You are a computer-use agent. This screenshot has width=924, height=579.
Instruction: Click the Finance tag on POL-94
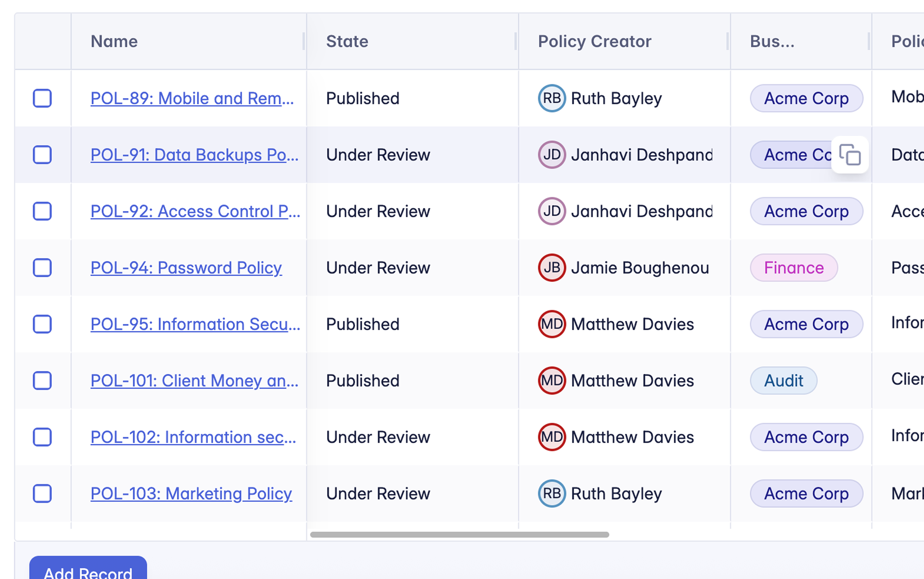pos(793,268)
